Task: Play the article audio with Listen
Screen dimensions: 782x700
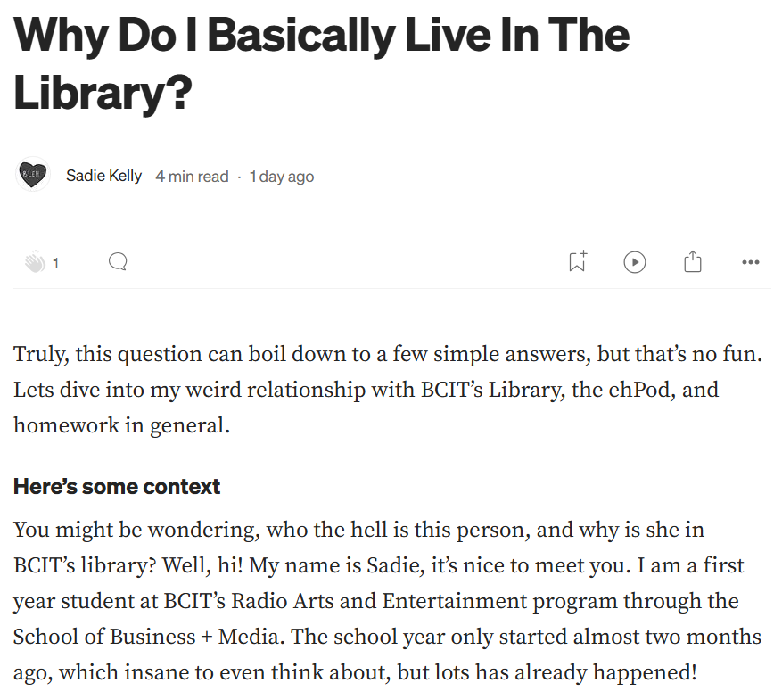Action: [x=634, y=262]
